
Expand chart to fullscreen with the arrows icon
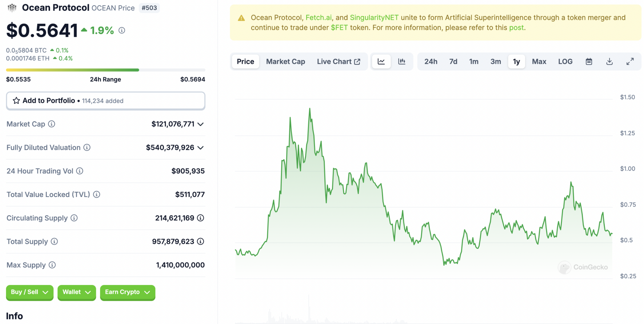point(630,61)
